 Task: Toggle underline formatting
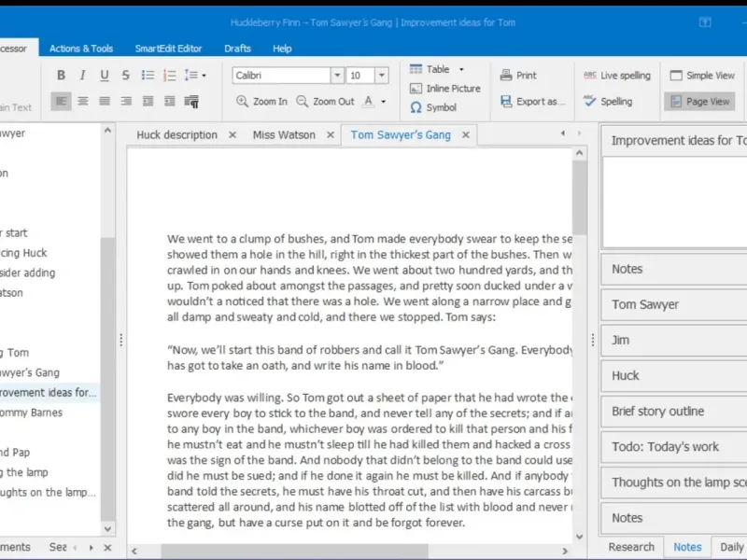(x=105, y=76)
